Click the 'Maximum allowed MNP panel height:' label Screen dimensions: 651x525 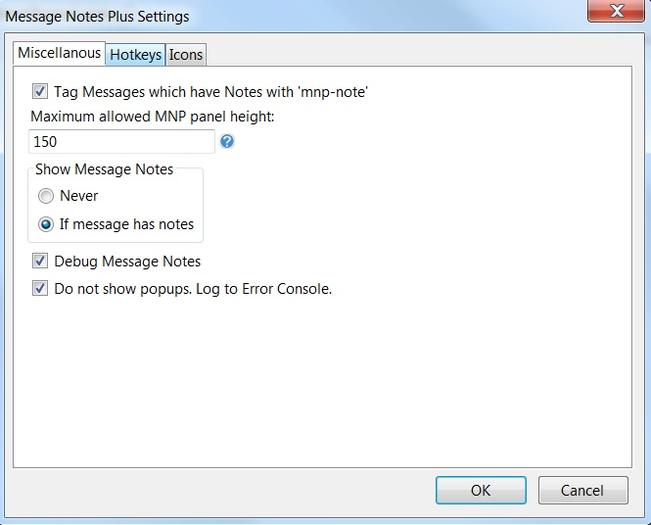click(x=152, y=117)
